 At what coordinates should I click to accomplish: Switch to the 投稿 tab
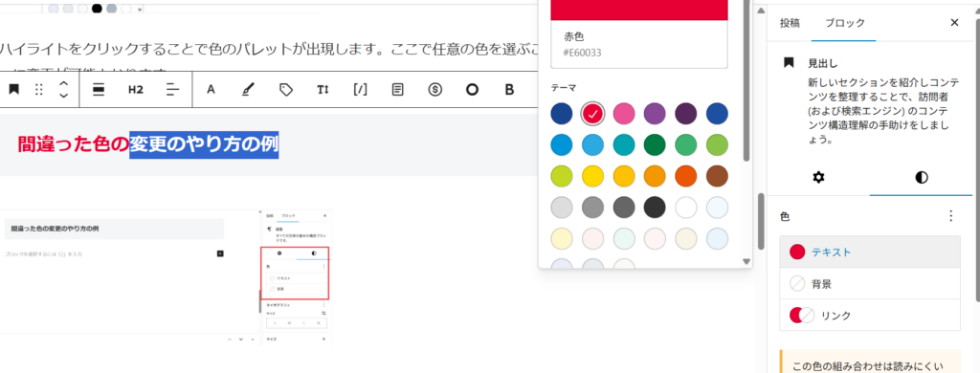[790, 23]
